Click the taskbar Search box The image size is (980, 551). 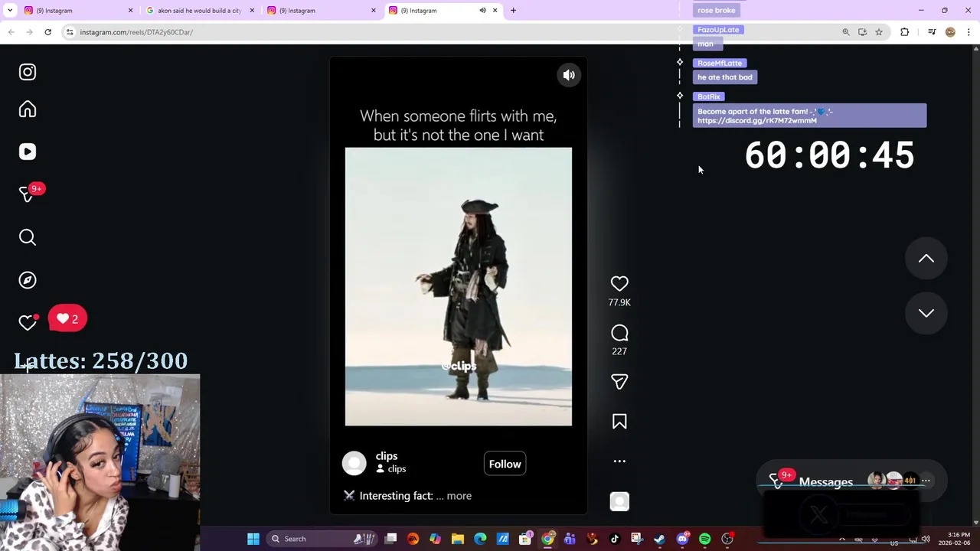tap(322, 539)
